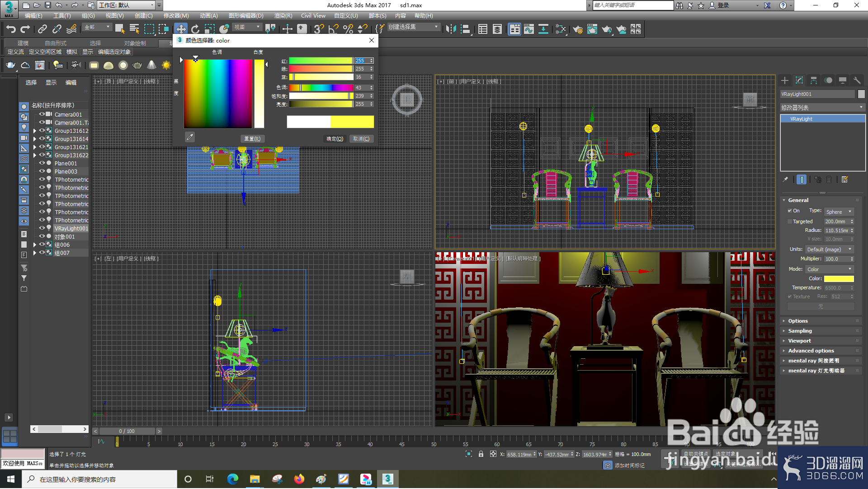The image size is (868, 489).
Task: Activate the Select Object cursor tool
Action: 120,29
